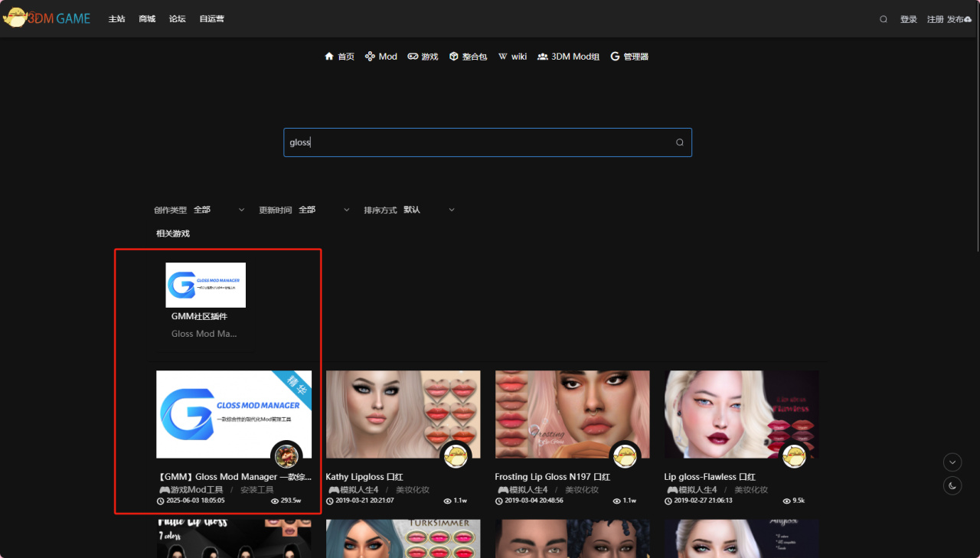Viewport: 980px width, 558px height.
Task: Toggle dark mode with the moon button
Action: (x=952, y=485)
